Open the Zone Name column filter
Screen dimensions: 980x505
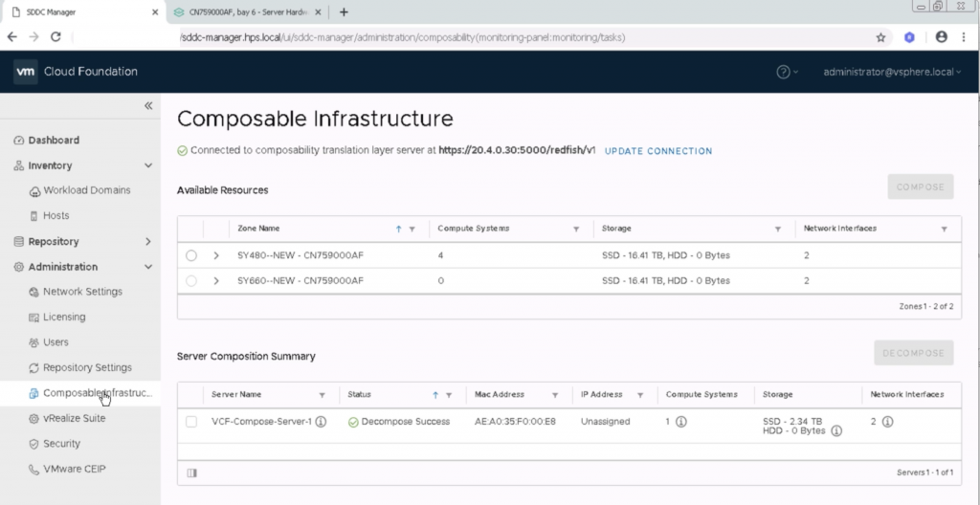[412, 230]
